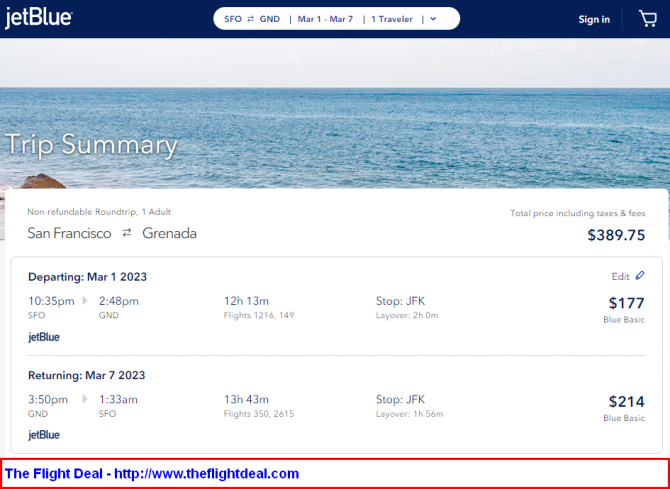Click the $389.75 total price
The image size is (670, 489).
616,235
